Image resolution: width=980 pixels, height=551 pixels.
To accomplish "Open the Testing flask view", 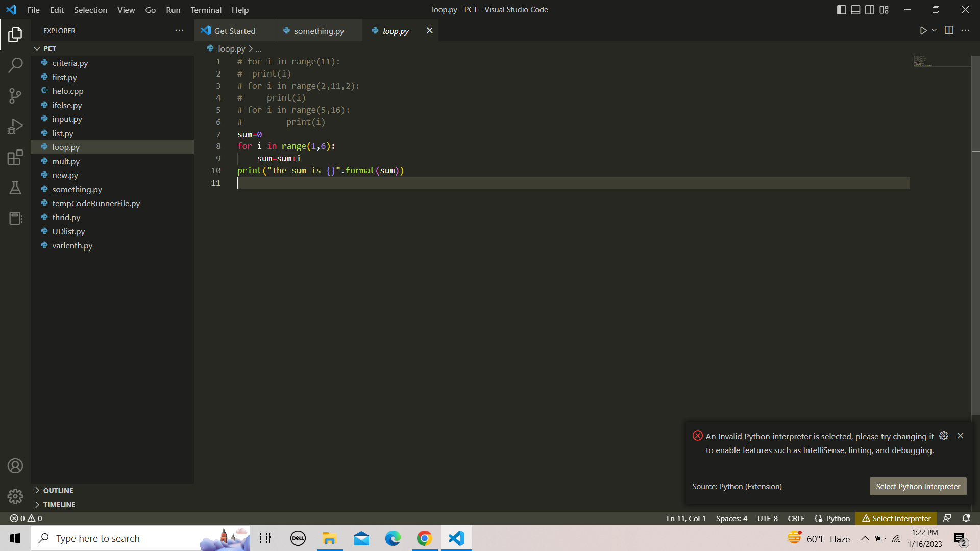I will [x=15, y=188].
